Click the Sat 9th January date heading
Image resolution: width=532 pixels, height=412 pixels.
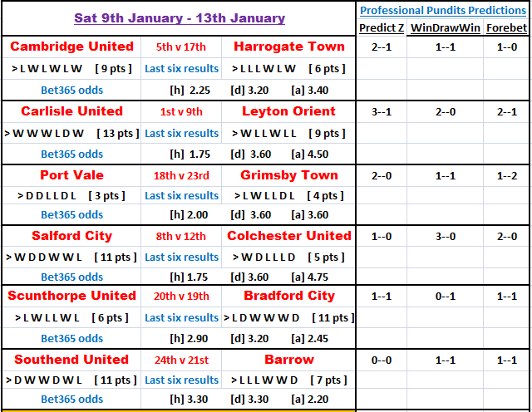point(180,18)
